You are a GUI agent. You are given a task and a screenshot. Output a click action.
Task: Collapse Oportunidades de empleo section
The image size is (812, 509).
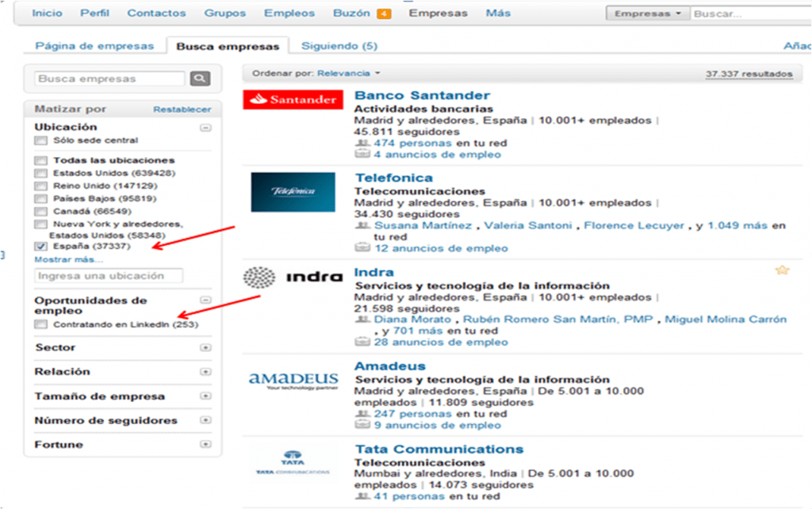click(x=205, y=300)
